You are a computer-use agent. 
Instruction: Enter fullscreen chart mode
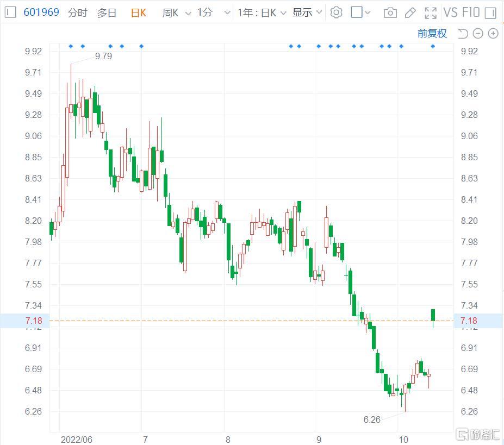tap(431, 13)
